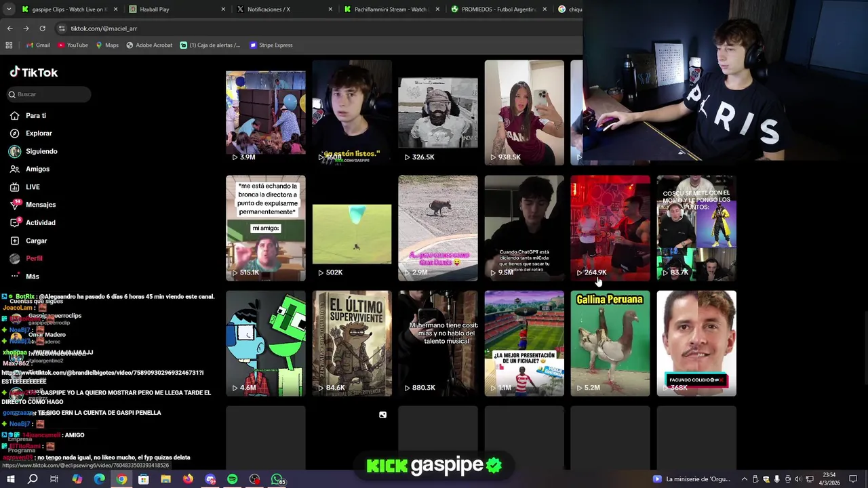
Task: Close the Notificaciones / X tab
Action: point(330,9)
